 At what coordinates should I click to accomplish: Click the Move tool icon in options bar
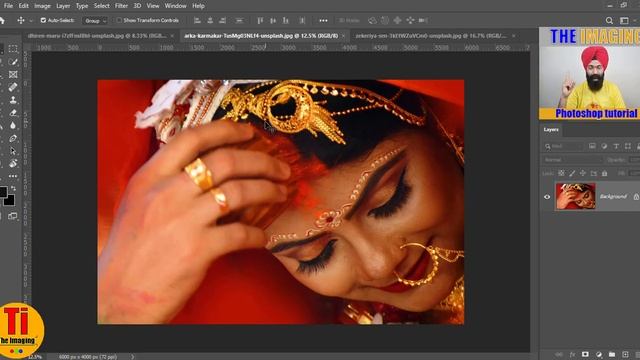click(x=21, y=20)
